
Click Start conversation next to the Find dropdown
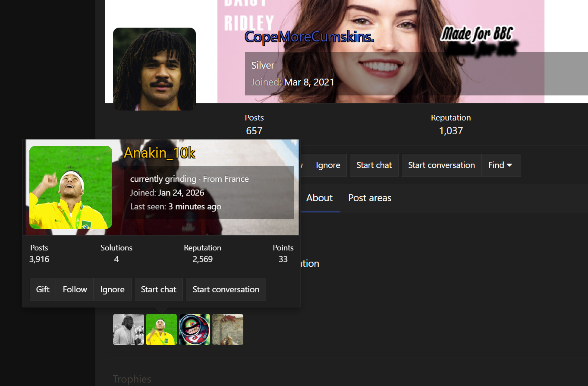point(441,165)
